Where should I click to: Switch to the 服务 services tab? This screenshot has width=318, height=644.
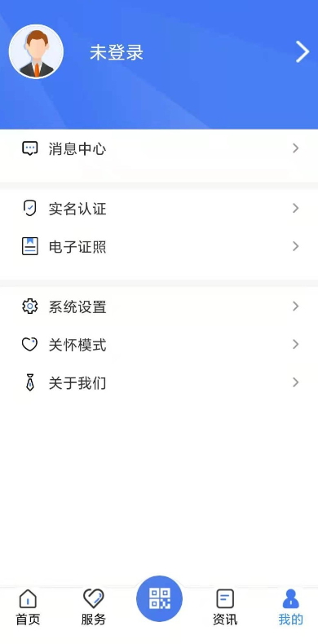point(93,607)
